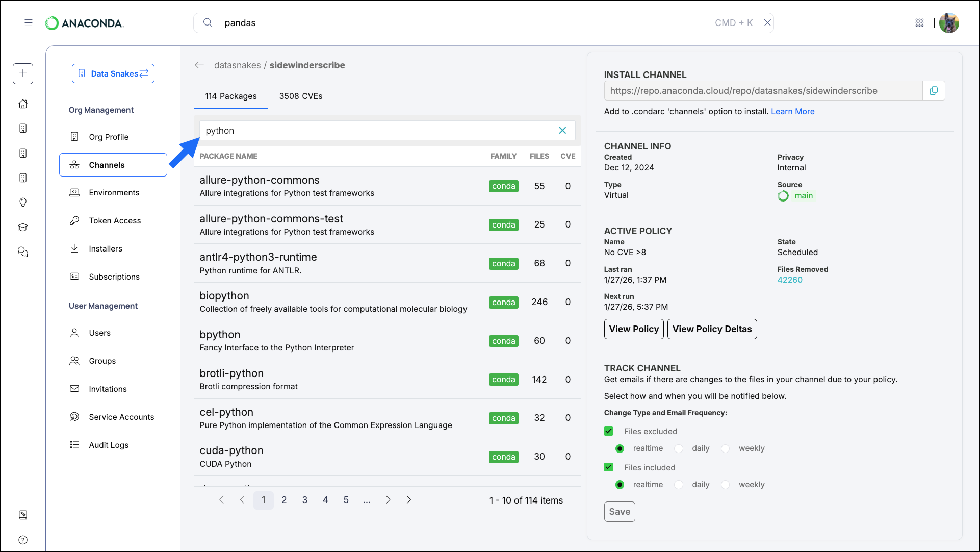980x552 pixels.
Task: Copy the install channel URL
Action: pyautogui.click(x=934, y=91)
